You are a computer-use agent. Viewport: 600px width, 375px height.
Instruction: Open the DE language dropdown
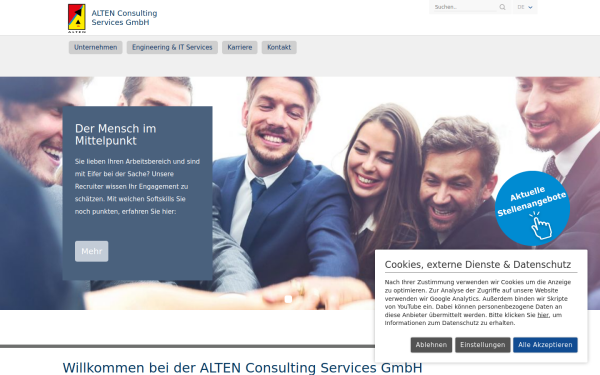(x=525, y=7)
